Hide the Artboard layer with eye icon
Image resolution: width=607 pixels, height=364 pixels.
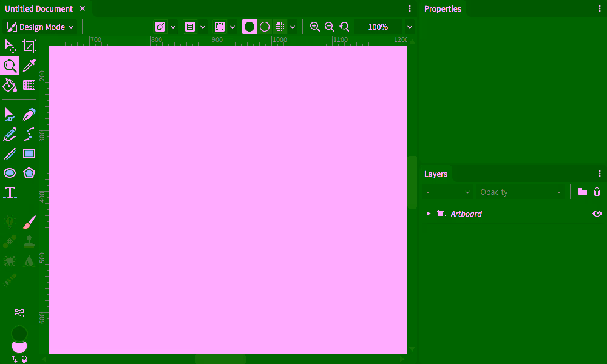coord(597,214)
